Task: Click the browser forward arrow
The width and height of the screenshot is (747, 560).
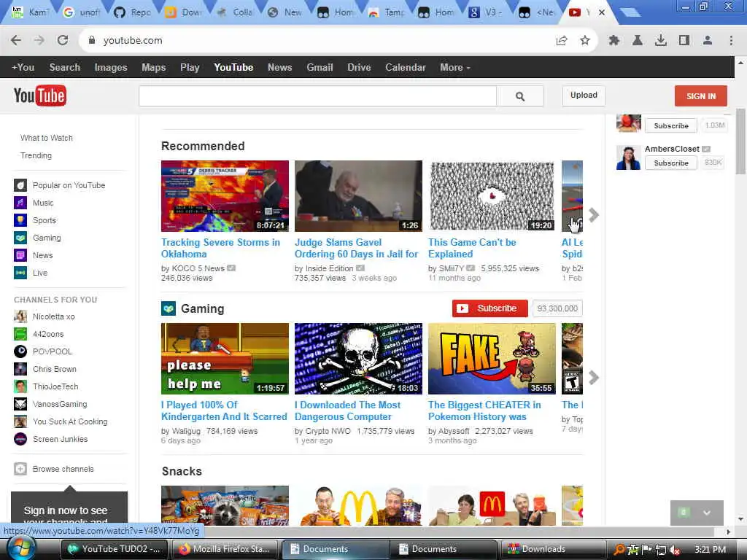Action: coord(39,41)
